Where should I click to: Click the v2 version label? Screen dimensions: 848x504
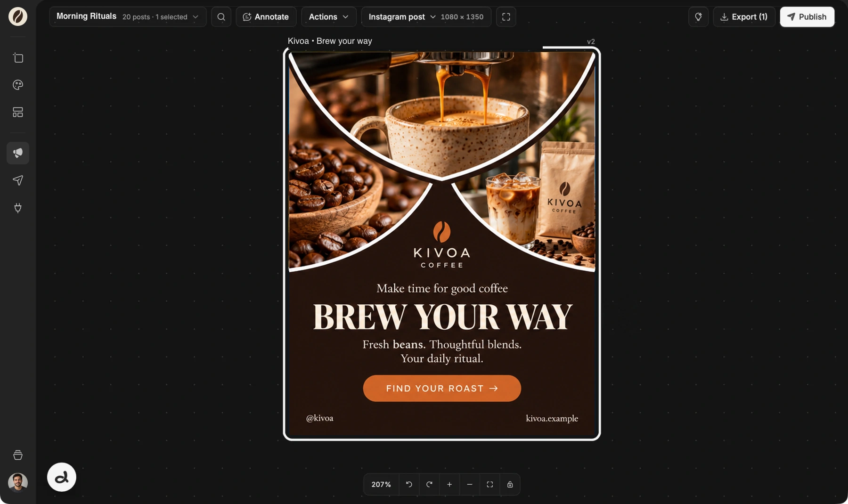[x=591, y=41]
